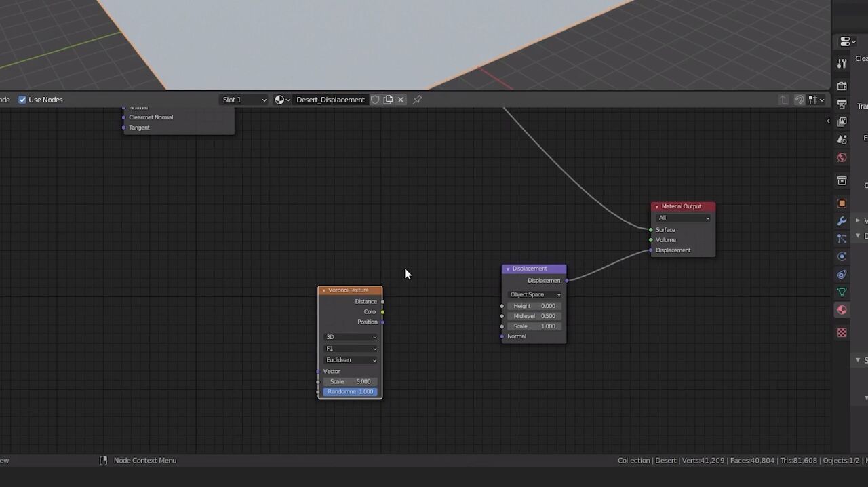Click the Faces:40,804 status bar entry
Screen dimensions: 868x487
coord(752,461)
